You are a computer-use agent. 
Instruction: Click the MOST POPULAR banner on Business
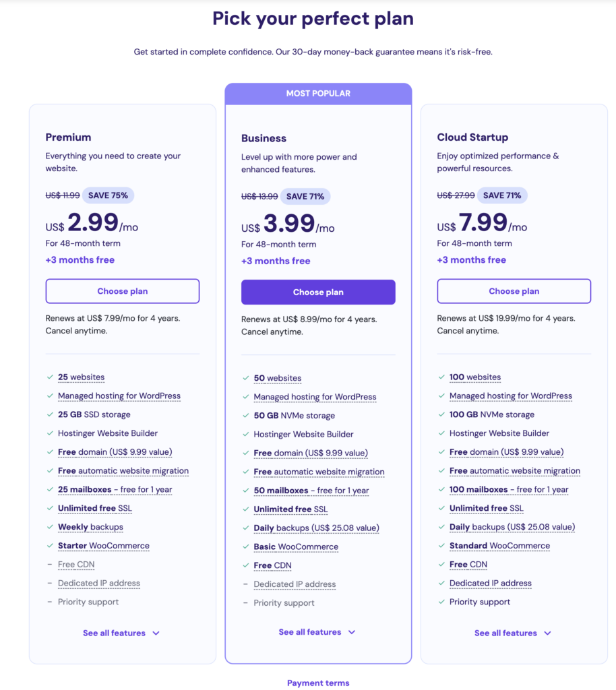click(318, 94)
